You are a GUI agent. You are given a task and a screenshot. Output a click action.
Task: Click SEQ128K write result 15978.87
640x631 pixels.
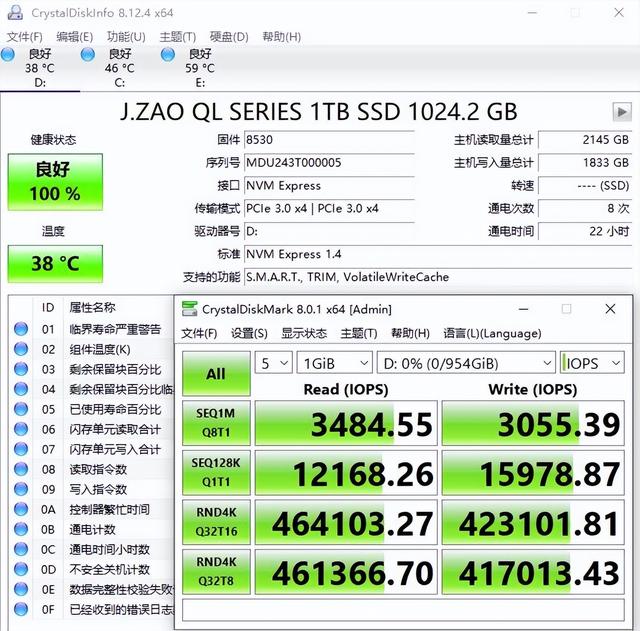[x=533, y=473]
